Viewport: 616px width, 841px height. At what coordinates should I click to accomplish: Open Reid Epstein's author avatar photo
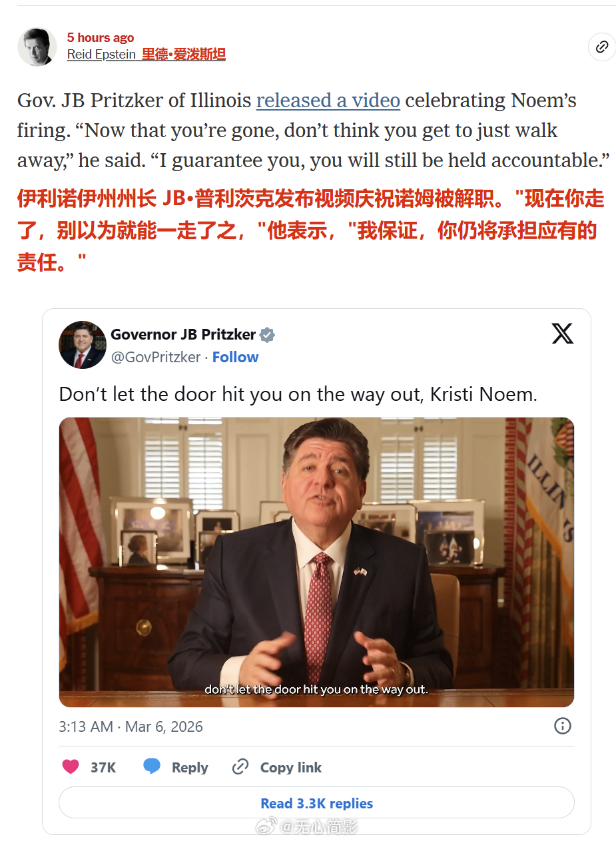(x=37, y=47)
